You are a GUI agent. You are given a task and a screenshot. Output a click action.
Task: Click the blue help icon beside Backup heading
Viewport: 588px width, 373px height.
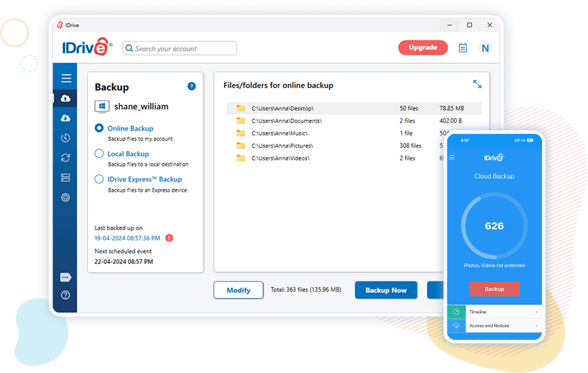(191, 86)
